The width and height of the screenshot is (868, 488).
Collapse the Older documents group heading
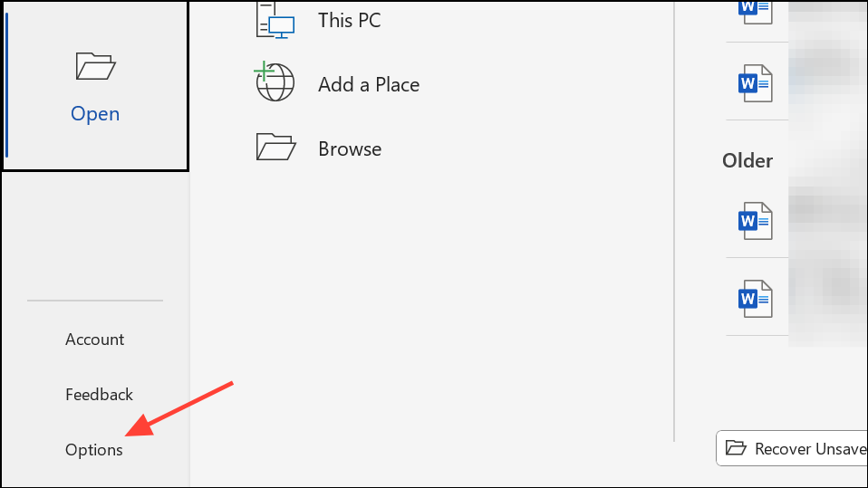point(747,160)
